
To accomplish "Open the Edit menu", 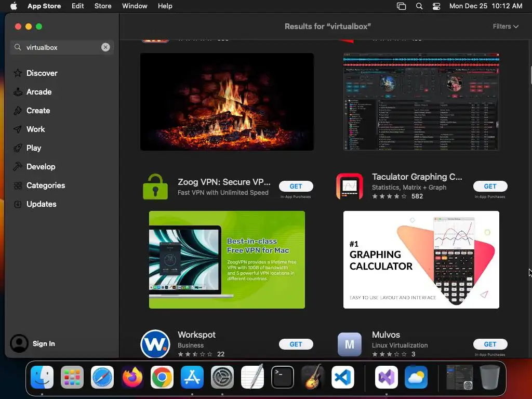I will click(x=78, y=6).
